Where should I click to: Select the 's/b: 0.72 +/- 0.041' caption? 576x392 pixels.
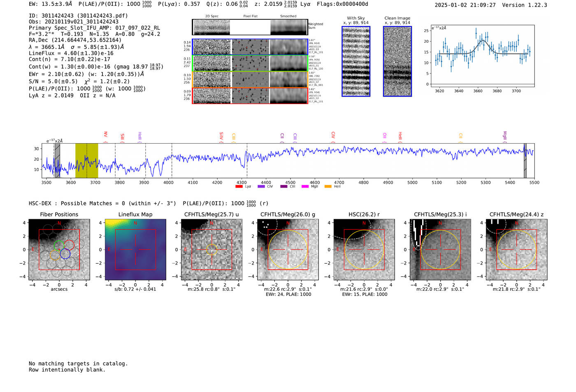pyautogui.click(x=135, y=289)
